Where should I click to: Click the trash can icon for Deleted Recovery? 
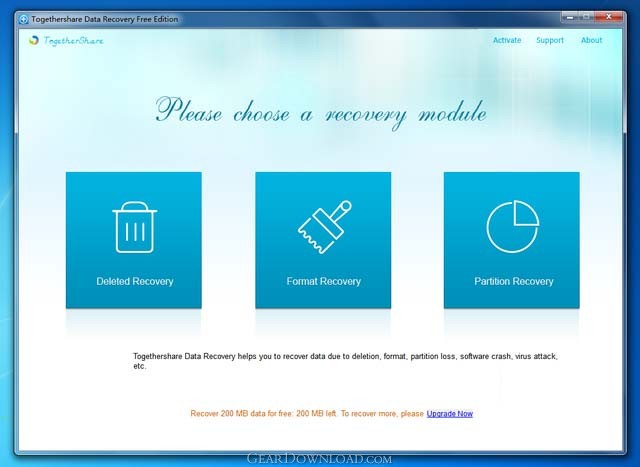tap(134, 227)
